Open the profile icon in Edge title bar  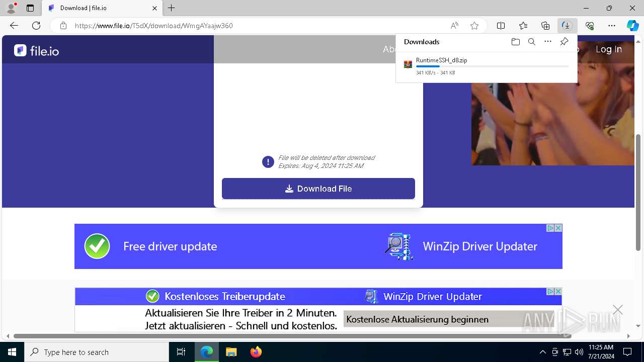(11, 8)
